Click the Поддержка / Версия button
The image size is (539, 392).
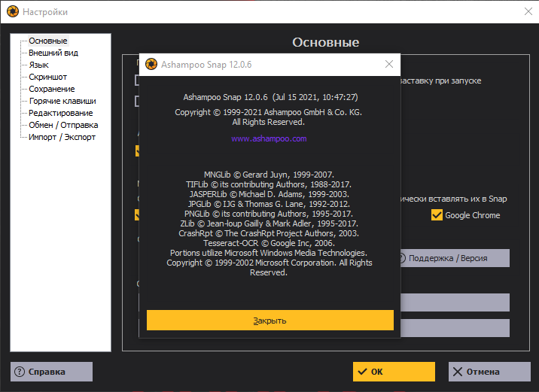coord(452,258)
